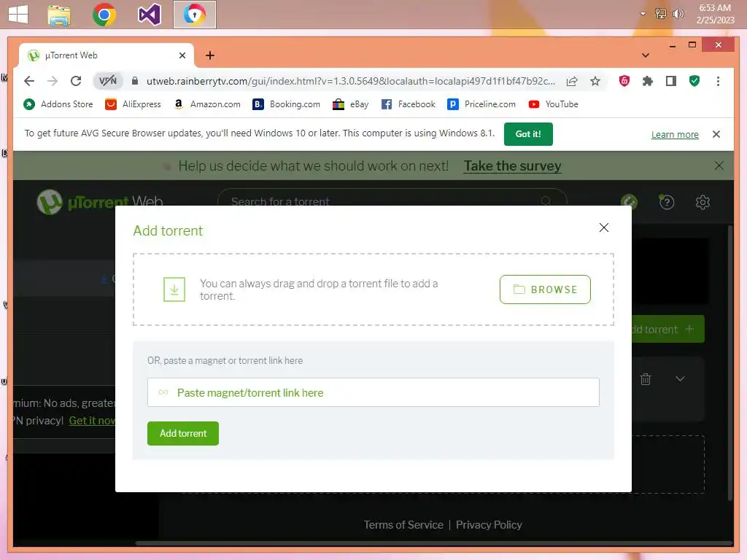Open Privacy Policy link
The height and width of the screenshot is (560, 747).
coord(489,525)
